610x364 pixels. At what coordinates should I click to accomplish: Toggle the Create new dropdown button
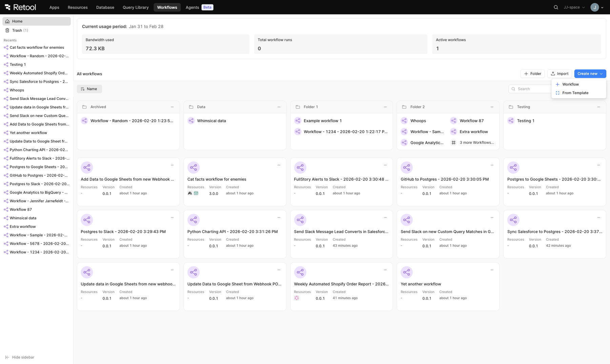[x=590, y=74]
